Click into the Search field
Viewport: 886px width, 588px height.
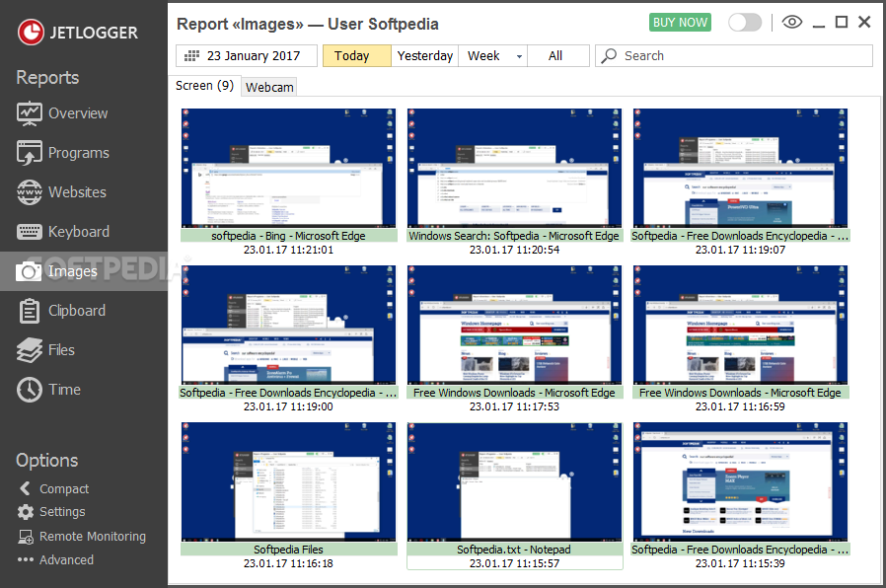pos(734,56)
